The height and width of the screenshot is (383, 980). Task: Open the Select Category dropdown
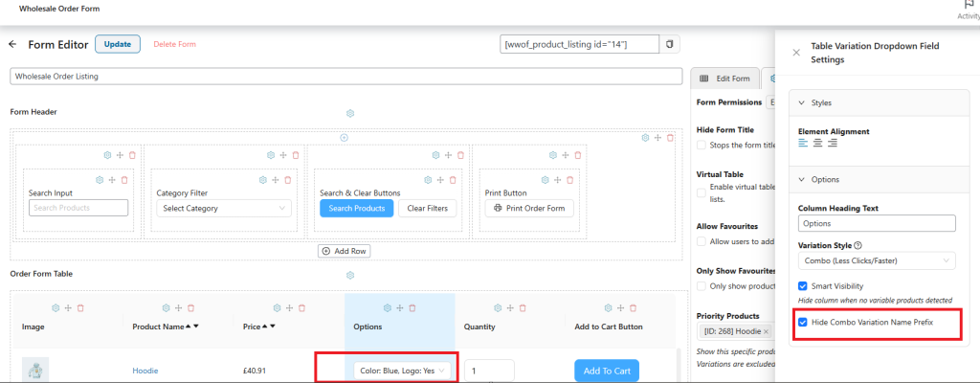224,209
